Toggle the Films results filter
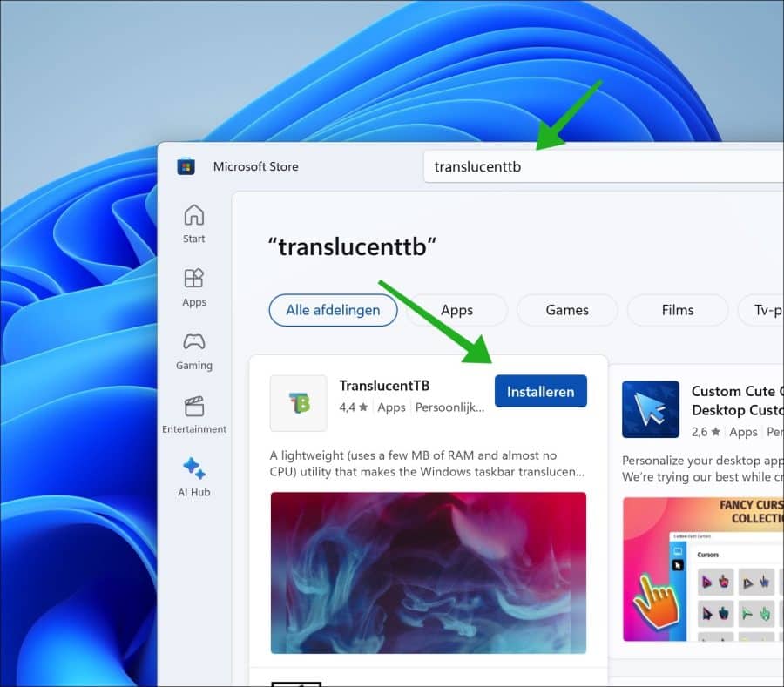Image resolution: width=784 pixels, height=687 pixels. click(677, 310)
